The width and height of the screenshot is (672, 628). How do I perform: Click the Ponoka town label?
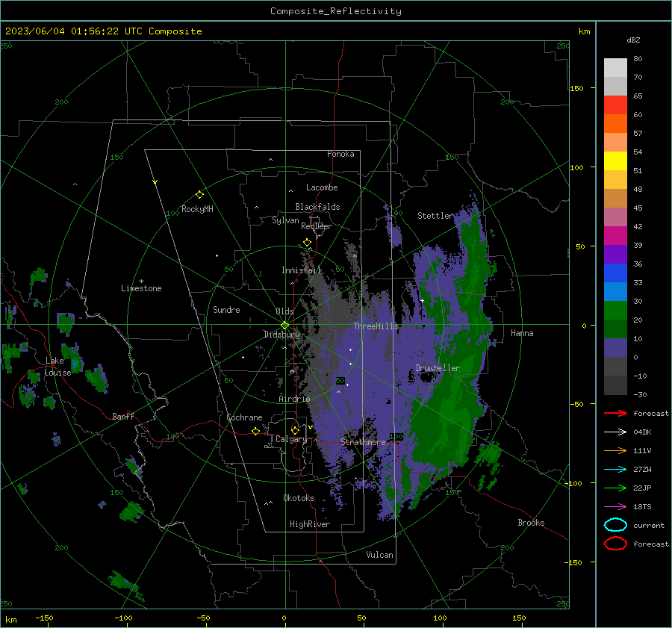[x=340, y=154]
